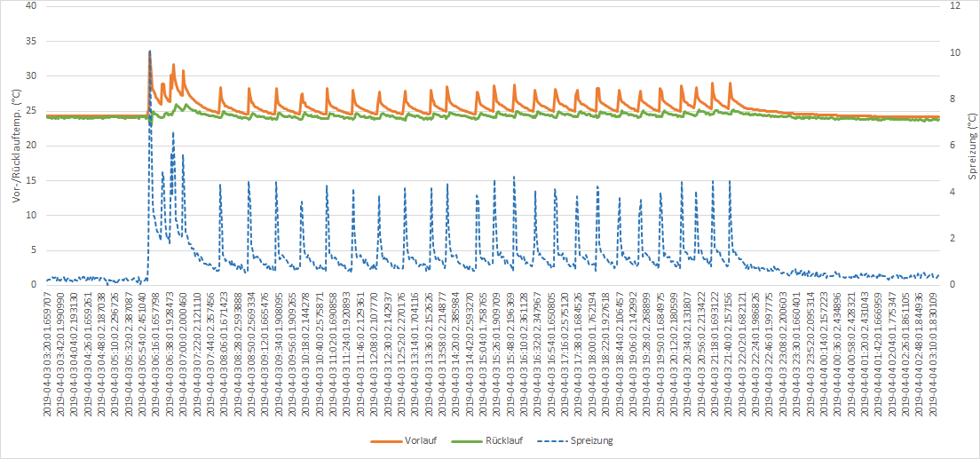Click the 35 label on left axis
The image size is (980, 459).
point(32,41)
